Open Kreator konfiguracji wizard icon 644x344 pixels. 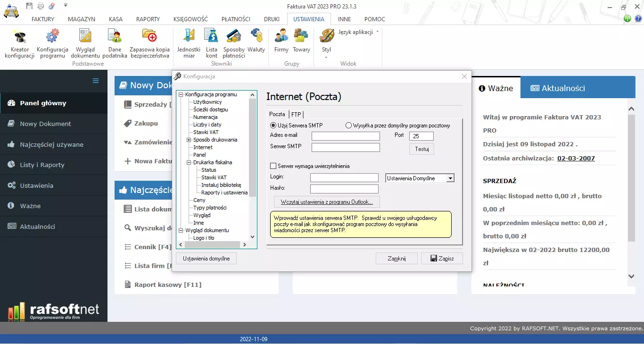click(x=19, y=37)
